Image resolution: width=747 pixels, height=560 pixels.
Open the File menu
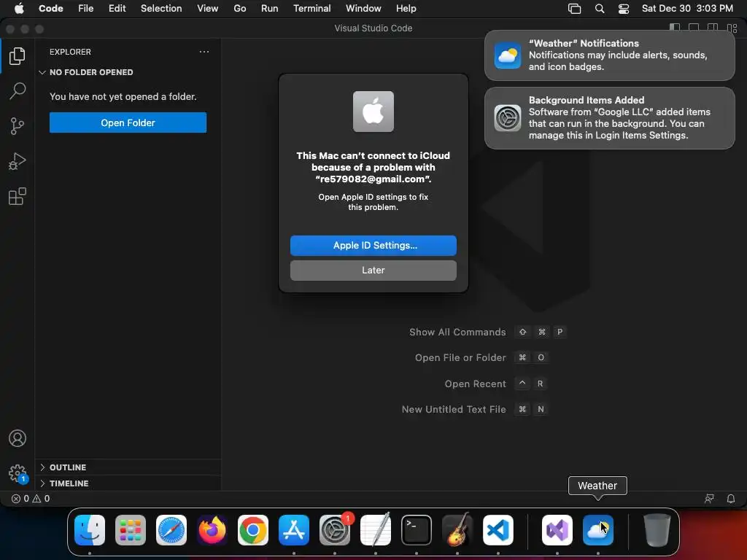click(86, 9)
